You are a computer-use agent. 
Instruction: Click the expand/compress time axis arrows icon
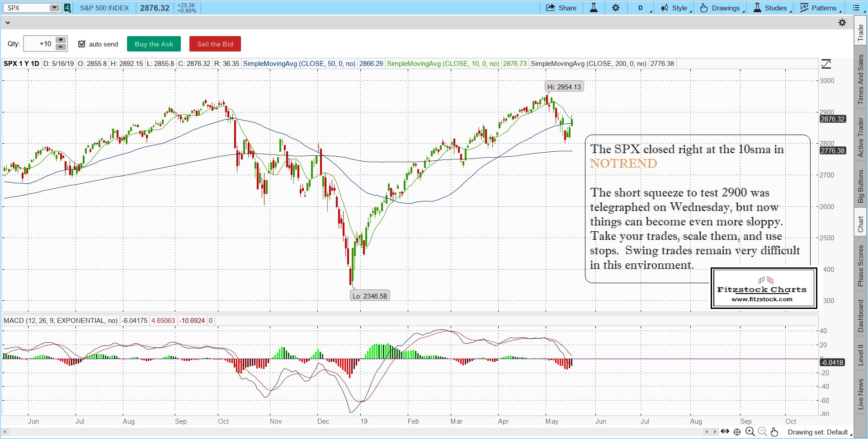[x=725, y=431]
